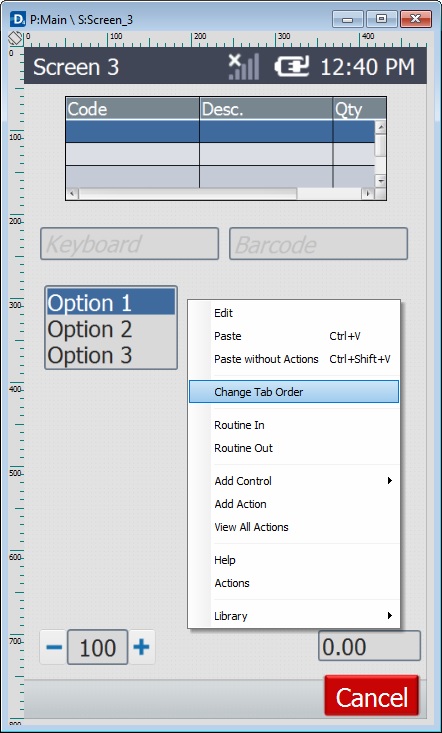Click the battery charging icon in header
Viewport: 442px width, 733px height.
pyautogui.click(x=292, y=67)
